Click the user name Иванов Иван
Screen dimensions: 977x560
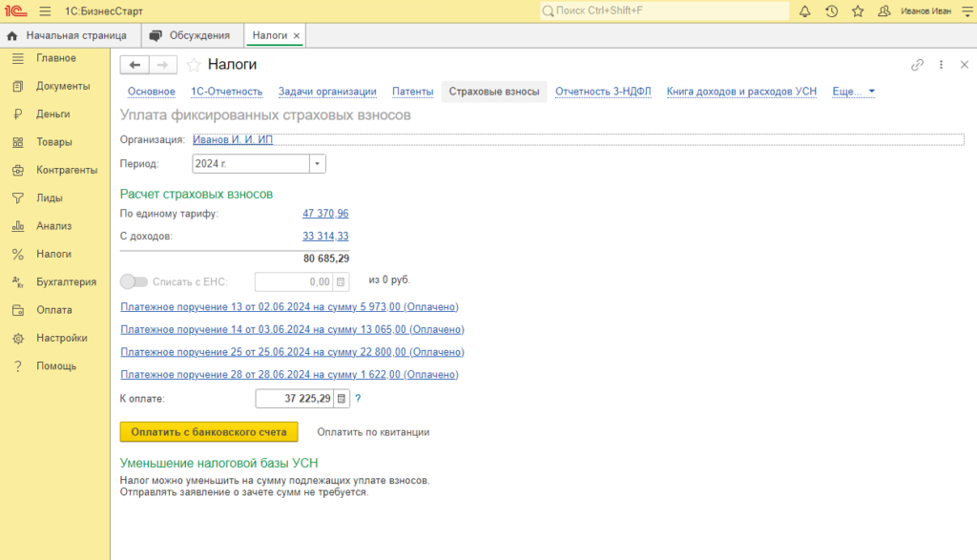(925, 11)
